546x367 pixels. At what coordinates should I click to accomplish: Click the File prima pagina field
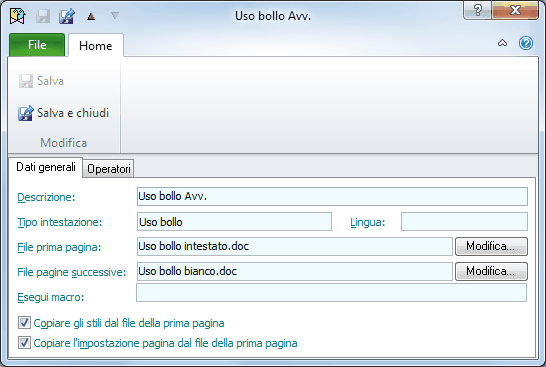click(295, 246)
